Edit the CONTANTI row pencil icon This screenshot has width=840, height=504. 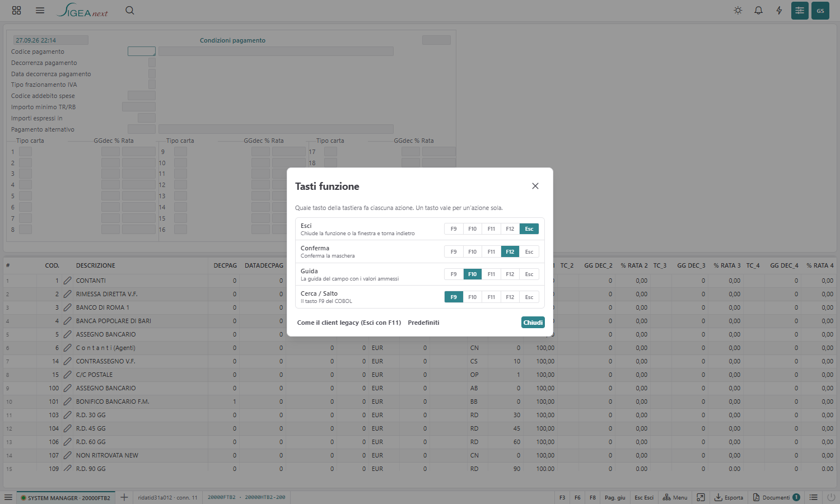pyautogui.click(x=67, y=281)
